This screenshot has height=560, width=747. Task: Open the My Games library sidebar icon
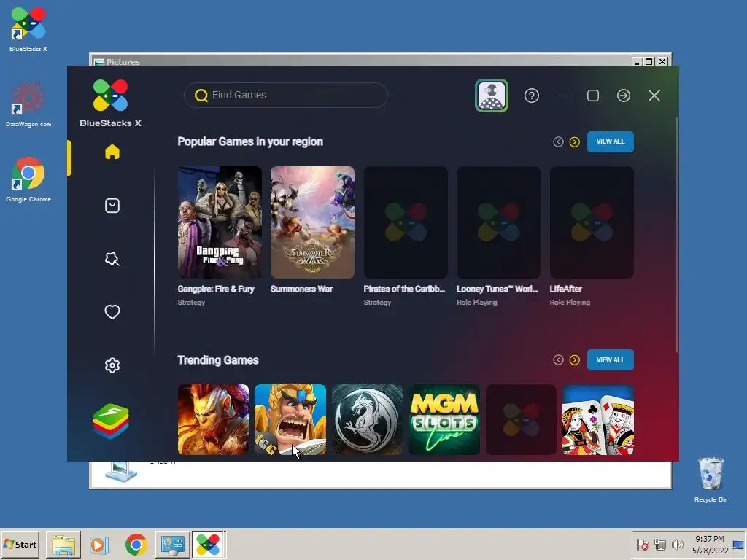112,206
